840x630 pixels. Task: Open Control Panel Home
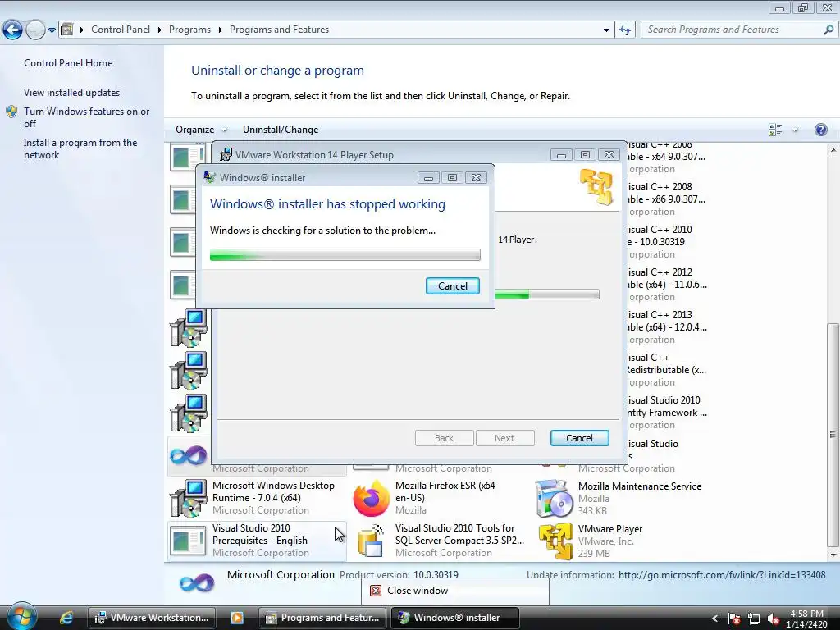(x=68, y=62)
